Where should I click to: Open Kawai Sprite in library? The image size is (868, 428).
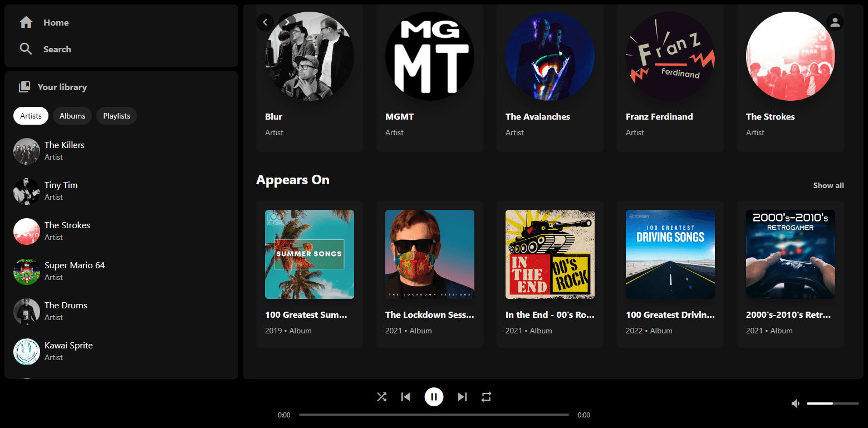[121, 352]
